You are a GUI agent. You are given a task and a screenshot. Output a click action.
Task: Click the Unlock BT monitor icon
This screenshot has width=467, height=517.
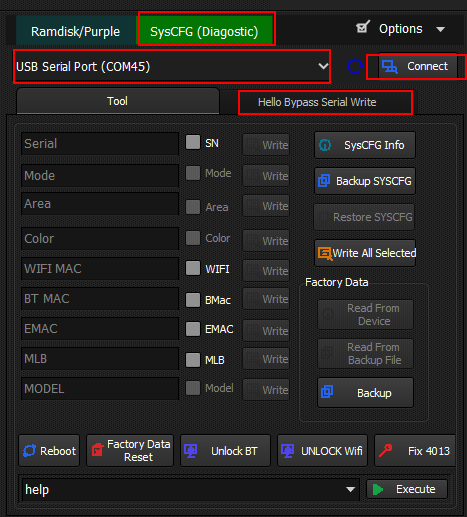click(x=191, y=451)
